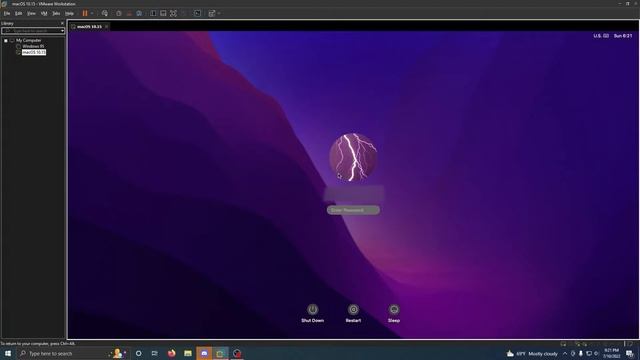640x360 pixels.
Task: Toggle the library sidebar view icon
Action: (153, 13)
